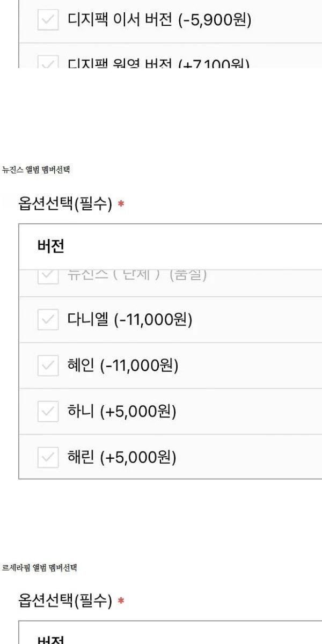Click the sold-out 뉴진스 (단체) checkbox

point(48,276)
